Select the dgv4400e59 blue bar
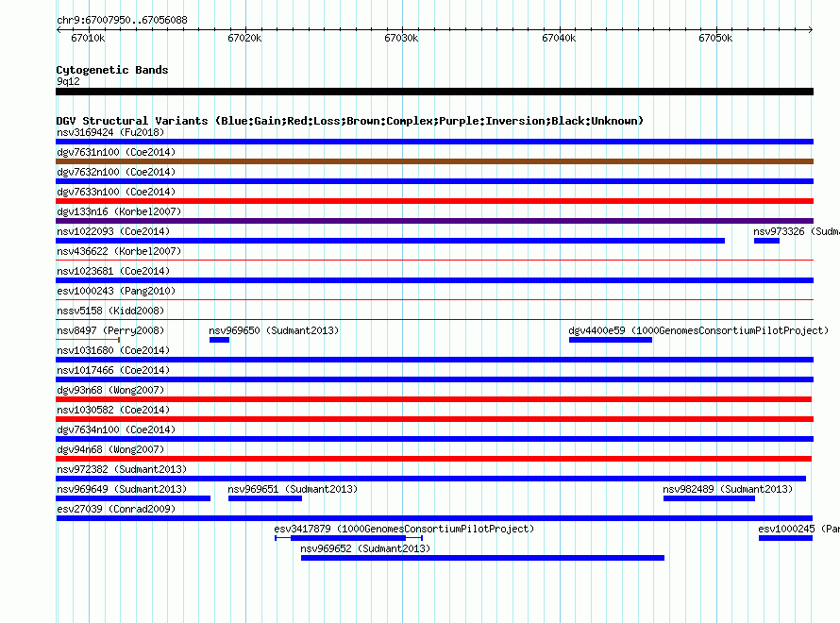This screenshot has height=623, width=840. (610, 340)
